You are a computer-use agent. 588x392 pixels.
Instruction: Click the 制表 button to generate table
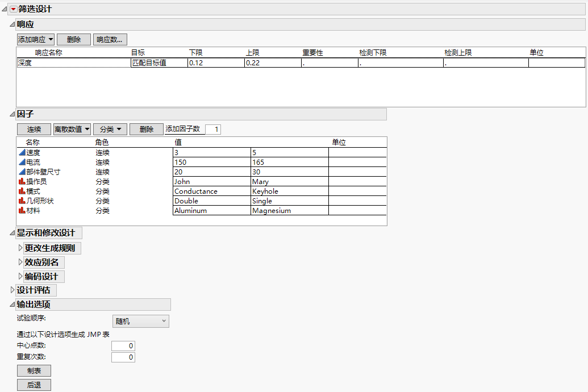(x=34, y=370)
